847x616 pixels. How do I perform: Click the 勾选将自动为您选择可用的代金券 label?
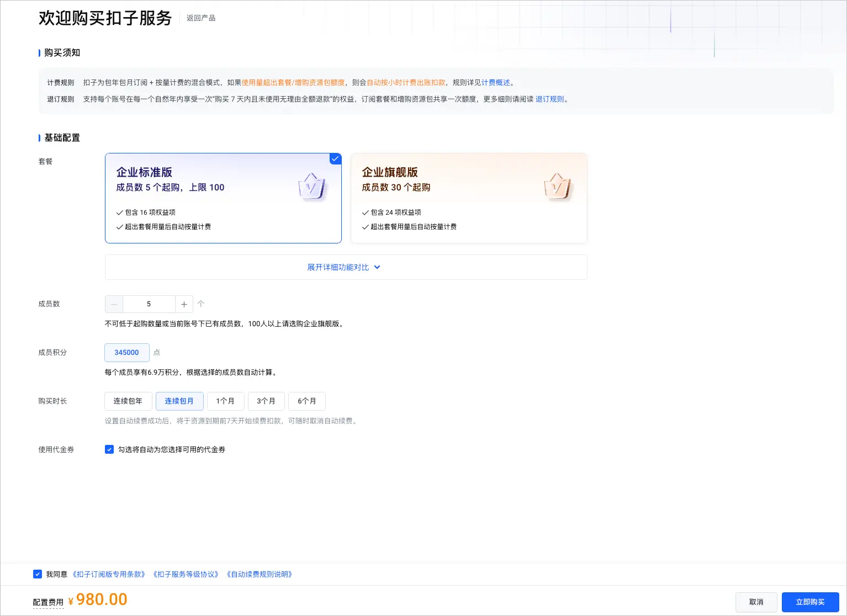click(172, 450)
